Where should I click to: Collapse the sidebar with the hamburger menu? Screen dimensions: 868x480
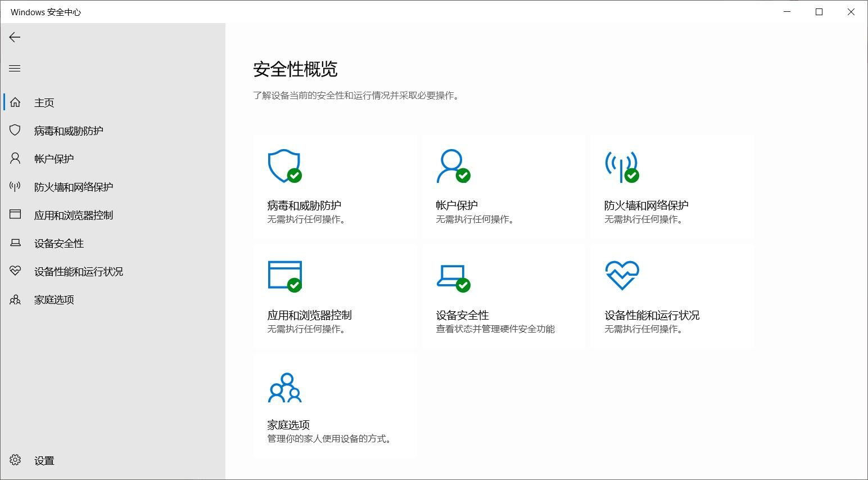(15, 69)
